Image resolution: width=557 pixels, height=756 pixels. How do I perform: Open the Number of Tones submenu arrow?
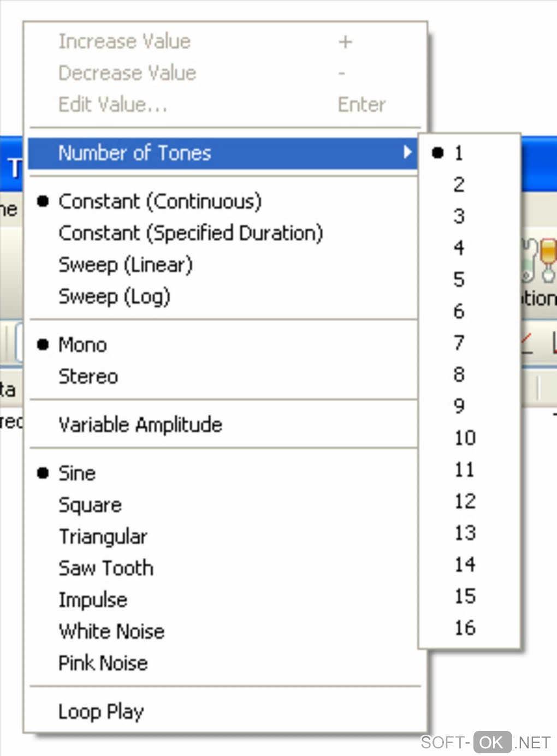tap(407, 152)
